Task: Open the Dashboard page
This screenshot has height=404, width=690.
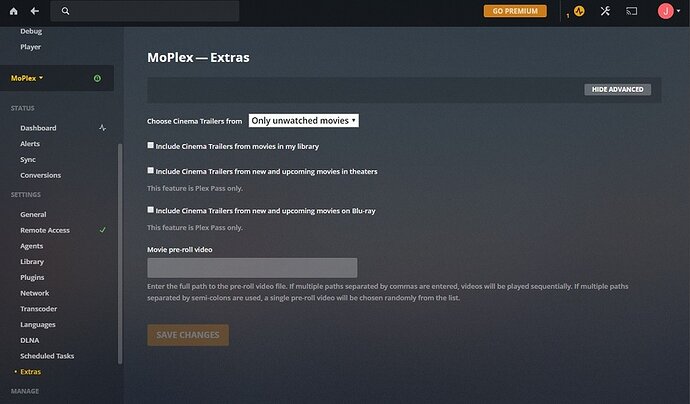Action: point(38,128)
